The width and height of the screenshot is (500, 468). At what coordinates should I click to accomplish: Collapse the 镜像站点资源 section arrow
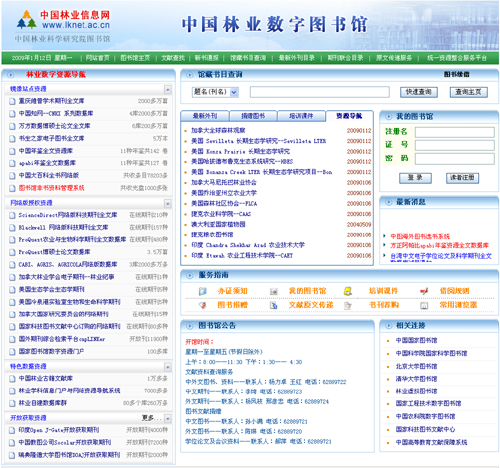coord(168,89)
